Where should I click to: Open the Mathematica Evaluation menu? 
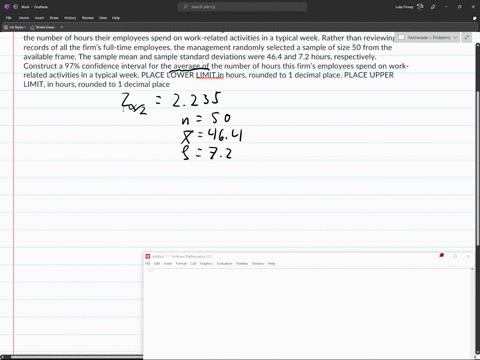224,264
